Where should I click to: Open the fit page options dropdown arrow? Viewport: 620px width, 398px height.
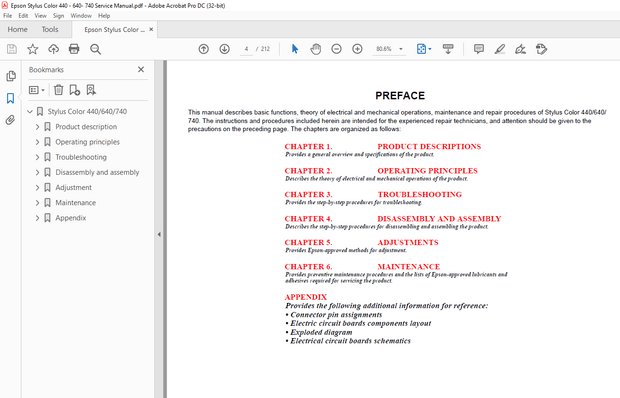pyautogui.click(x=430, y=49)
